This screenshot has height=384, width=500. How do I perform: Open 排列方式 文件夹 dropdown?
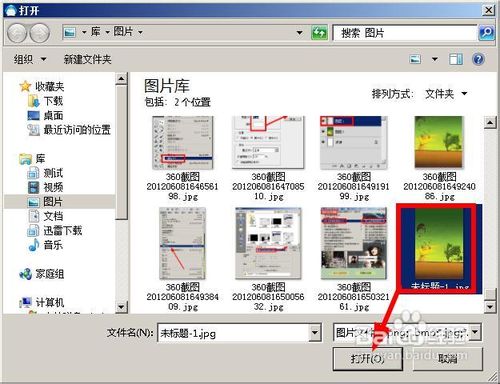click(x=446, y=94)
